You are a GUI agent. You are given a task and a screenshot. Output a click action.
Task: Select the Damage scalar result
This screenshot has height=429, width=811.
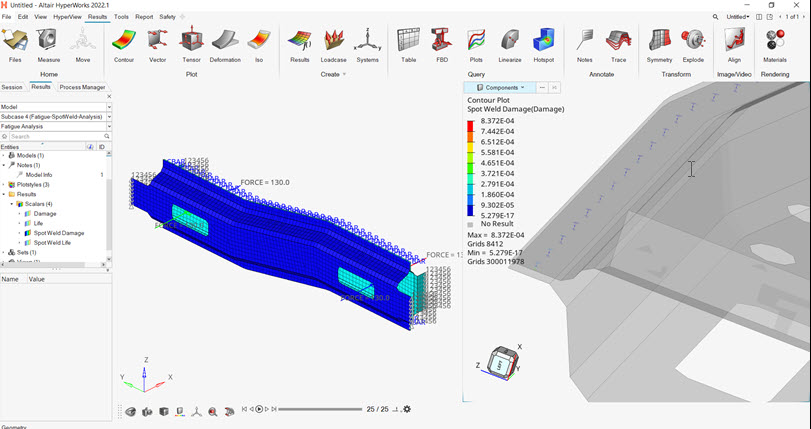[x=45, y=214]
